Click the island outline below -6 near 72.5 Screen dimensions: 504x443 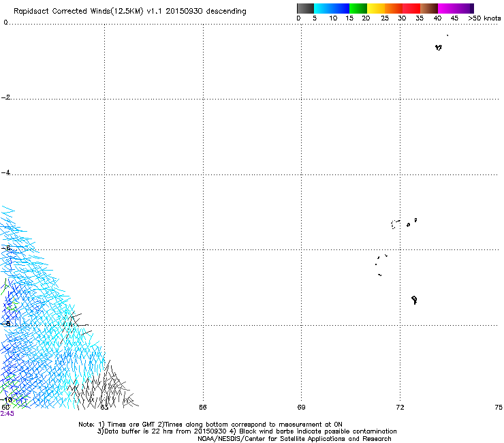click(414, 300)
